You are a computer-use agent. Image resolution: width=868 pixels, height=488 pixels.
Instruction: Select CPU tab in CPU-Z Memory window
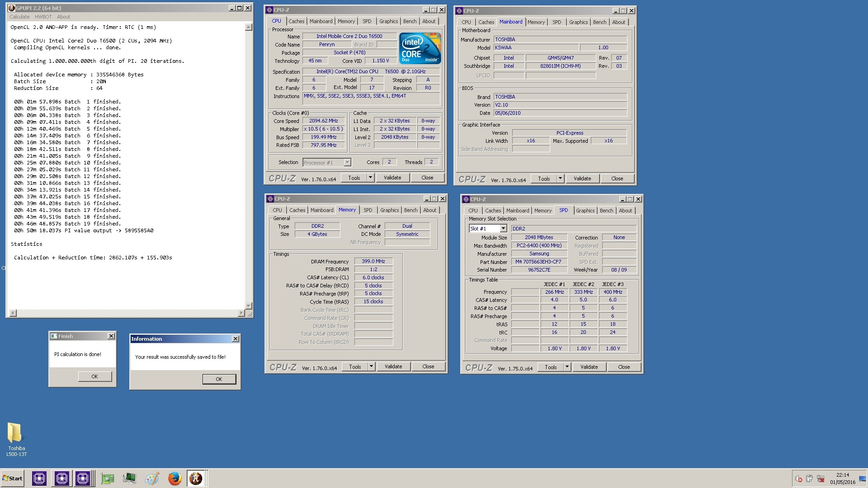pyautogui.click(x=277, y=210)
